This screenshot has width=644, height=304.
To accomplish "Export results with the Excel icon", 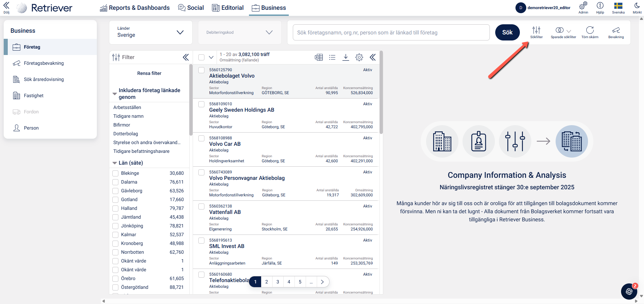I will (319, 57).
